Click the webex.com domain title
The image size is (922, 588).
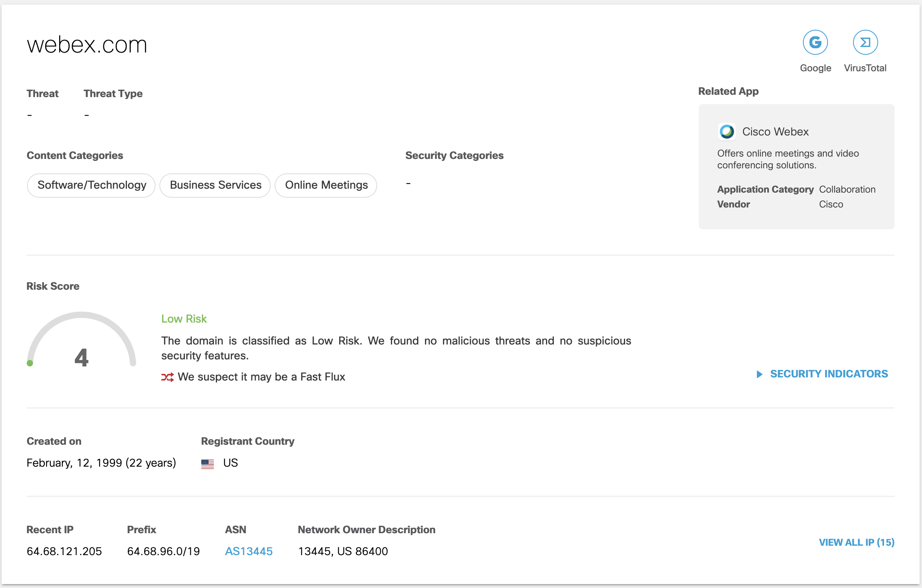(x=87, y=45)
